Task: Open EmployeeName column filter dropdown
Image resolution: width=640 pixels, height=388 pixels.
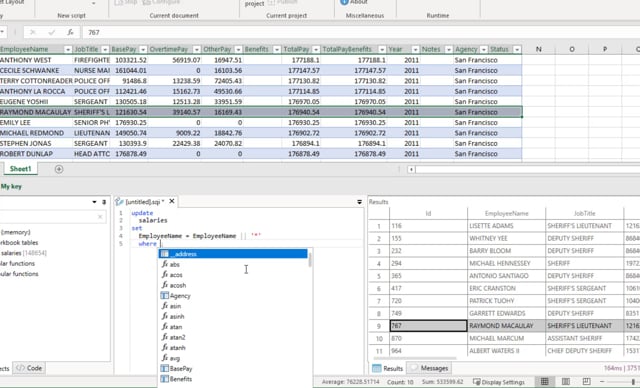Action: (68, 49)
